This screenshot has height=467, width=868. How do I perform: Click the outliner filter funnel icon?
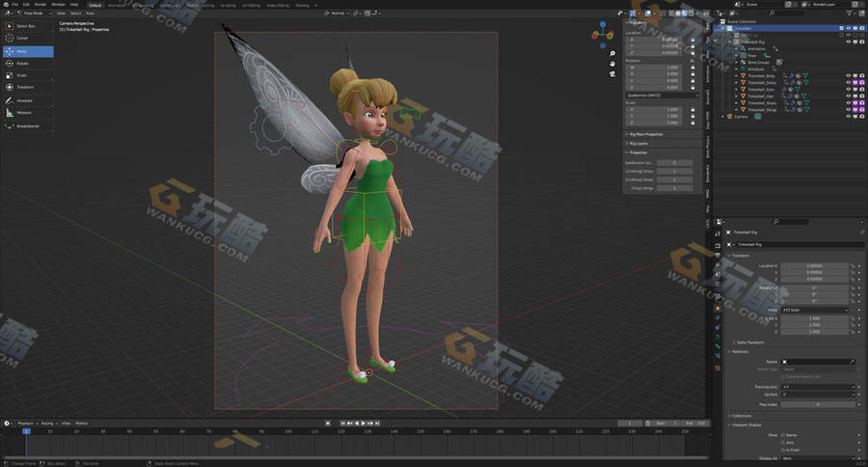coord(851,13)
